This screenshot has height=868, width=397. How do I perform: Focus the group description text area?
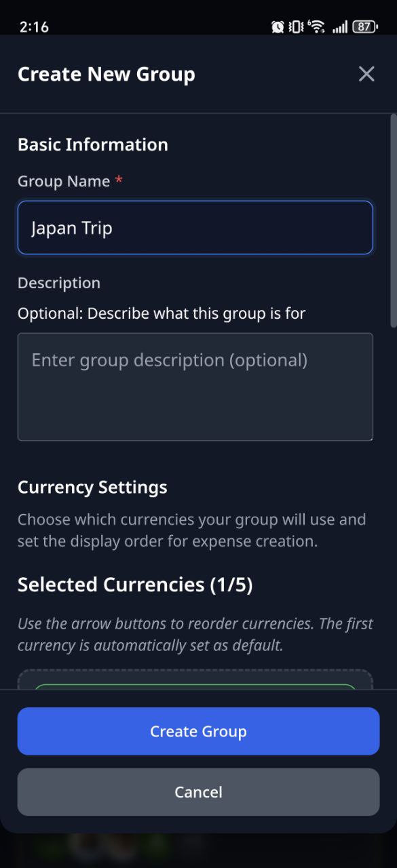click(195, 387)
